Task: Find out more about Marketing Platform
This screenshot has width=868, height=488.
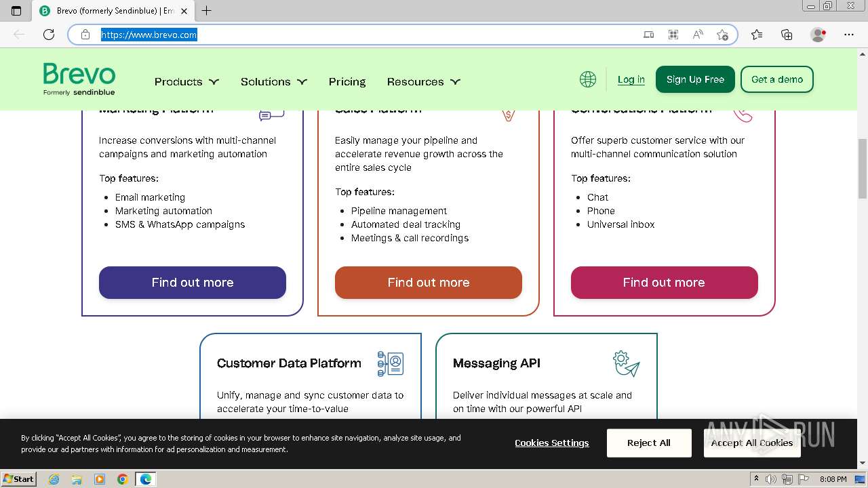Action: (x=193, y=283)
